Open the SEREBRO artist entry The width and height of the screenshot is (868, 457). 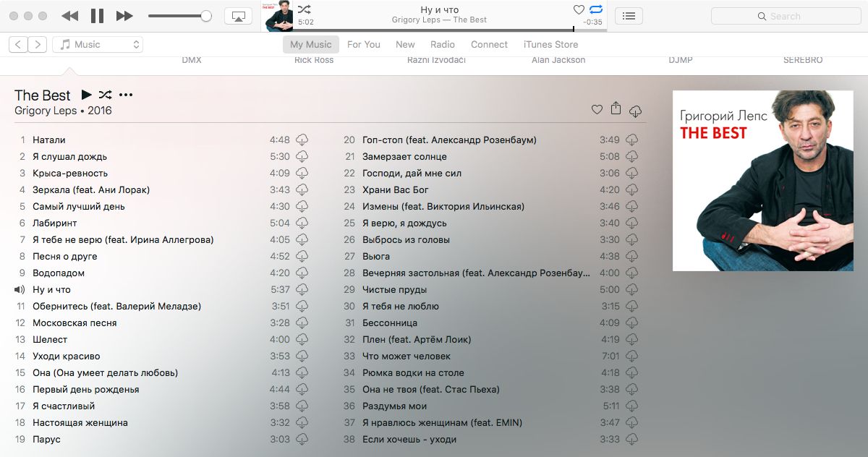point(803,60)
